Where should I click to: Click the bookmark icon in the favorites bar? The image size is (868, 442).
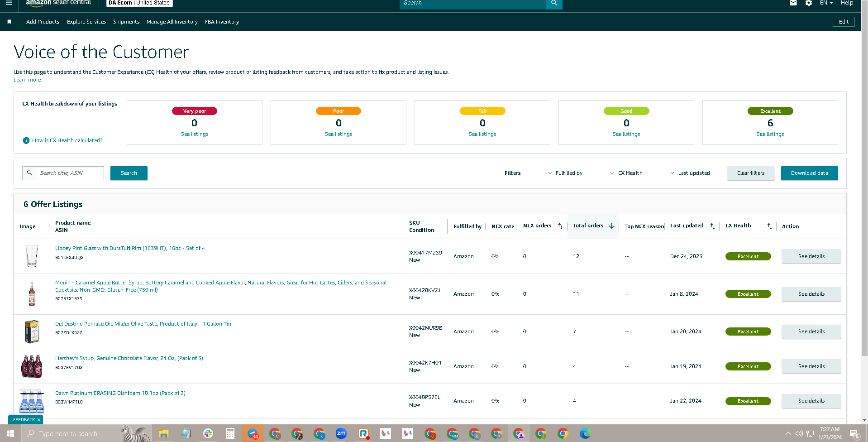pyautogui.click(x=9, y=22)
